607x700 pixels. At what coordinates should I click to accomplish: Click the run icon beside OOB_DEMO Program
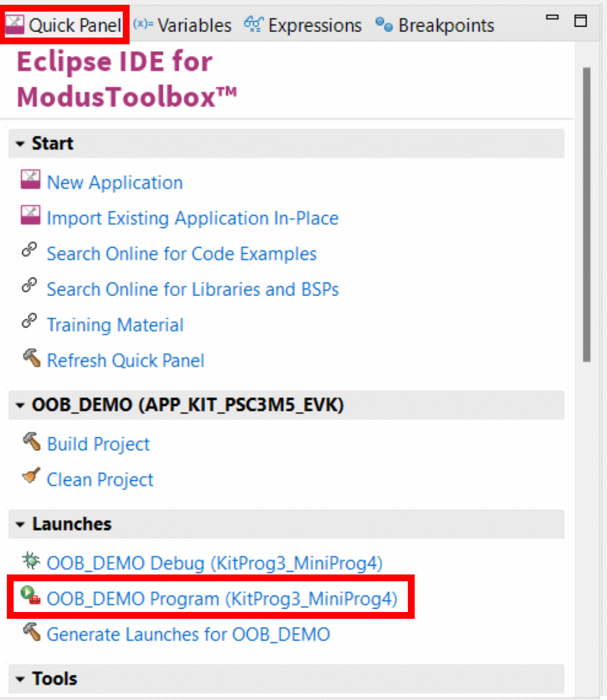pyautogui.click(x=31, y=596)
